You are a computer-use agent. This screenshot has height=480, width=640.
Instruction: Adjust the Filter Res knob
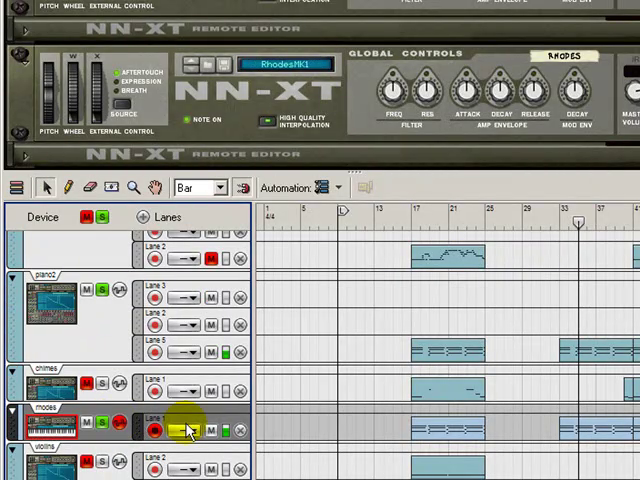coord(427,89)
